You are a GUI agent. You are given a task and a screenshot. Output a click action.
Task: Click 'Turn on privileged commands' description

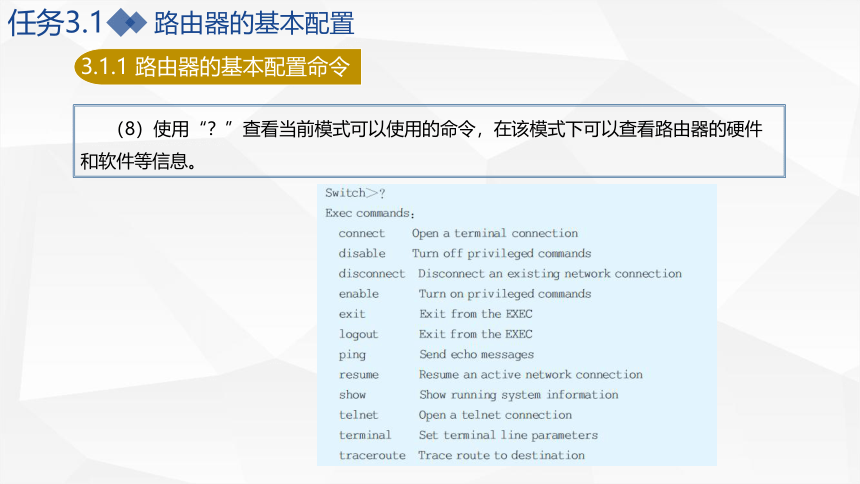tap(505, 294)
